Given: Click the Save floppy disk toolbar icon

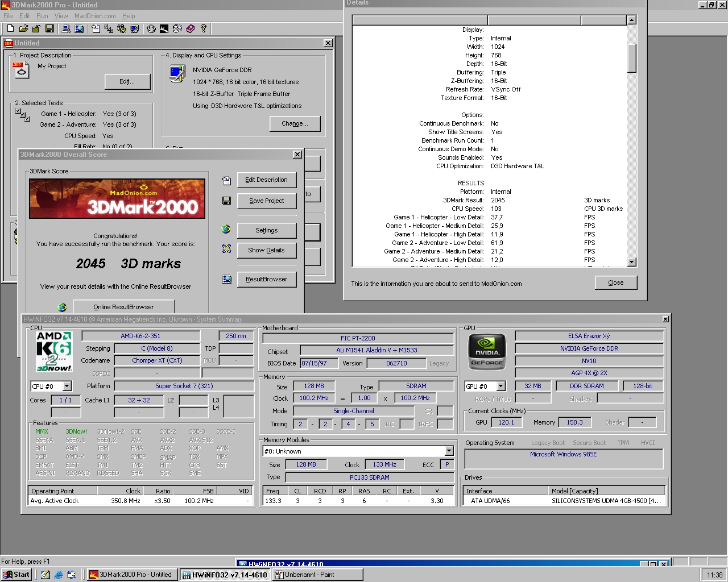Looking at the screenshot, I should [x=50, y=29].
